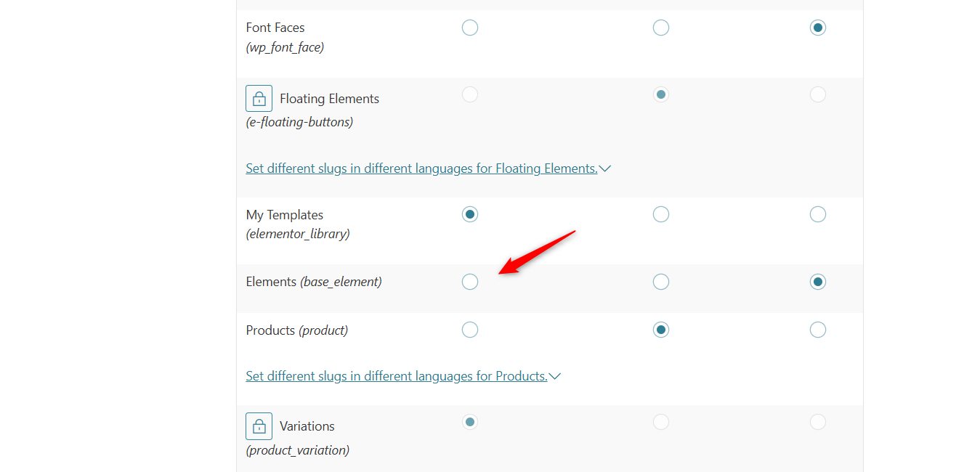Pick the last radio option for Products
980x472 pixels.
(818, 330)
